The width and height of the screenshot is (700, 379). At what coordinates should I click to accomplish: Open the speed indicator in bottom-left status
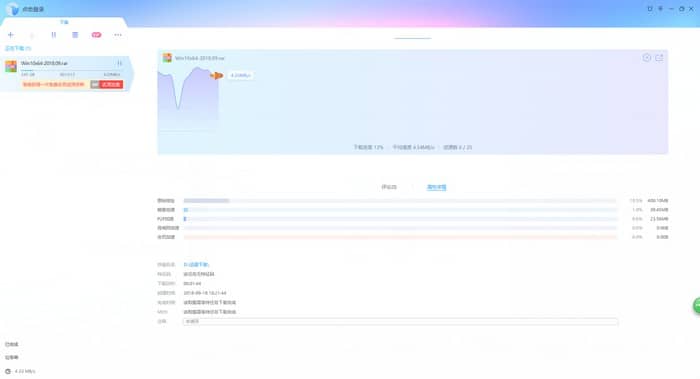21,371
